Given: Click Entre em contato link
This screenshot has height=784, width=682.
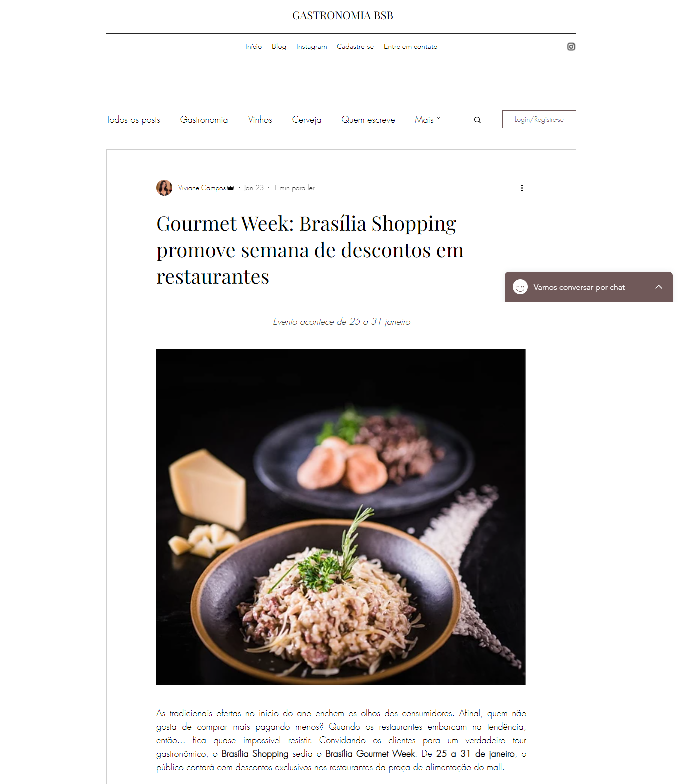Looking at the screenshot, I should tap(410, 46).
